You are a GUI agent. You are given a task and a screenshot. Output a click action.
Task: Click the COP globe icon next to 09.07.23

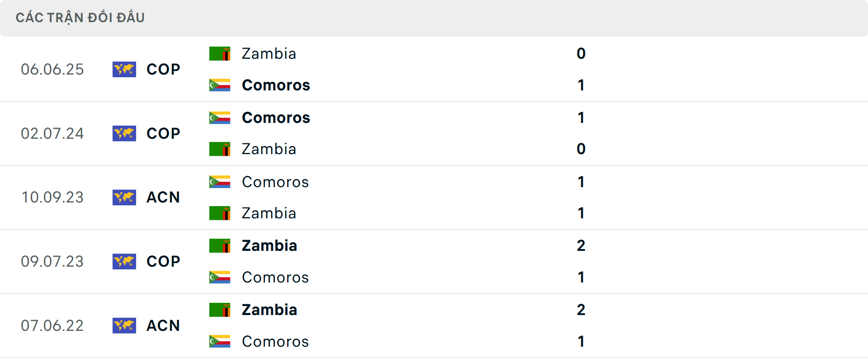pos(124,261)
